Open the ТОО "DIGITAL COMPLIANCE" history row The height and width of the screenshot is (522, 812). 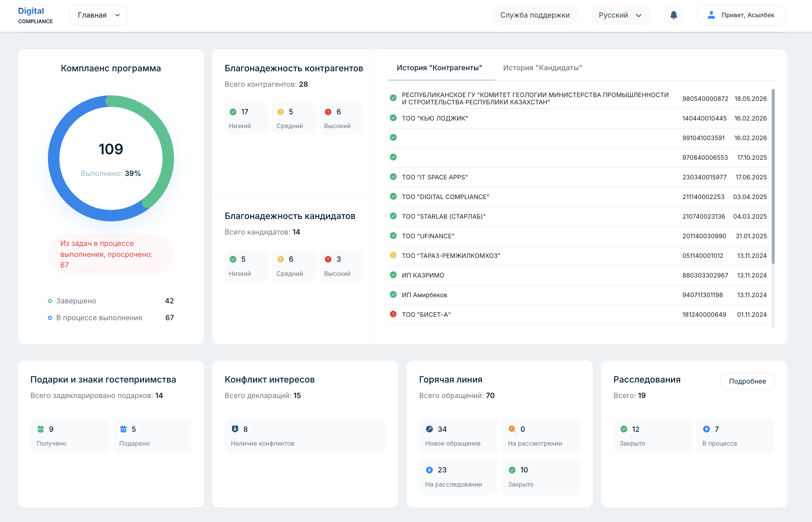[x=578, y=197]
